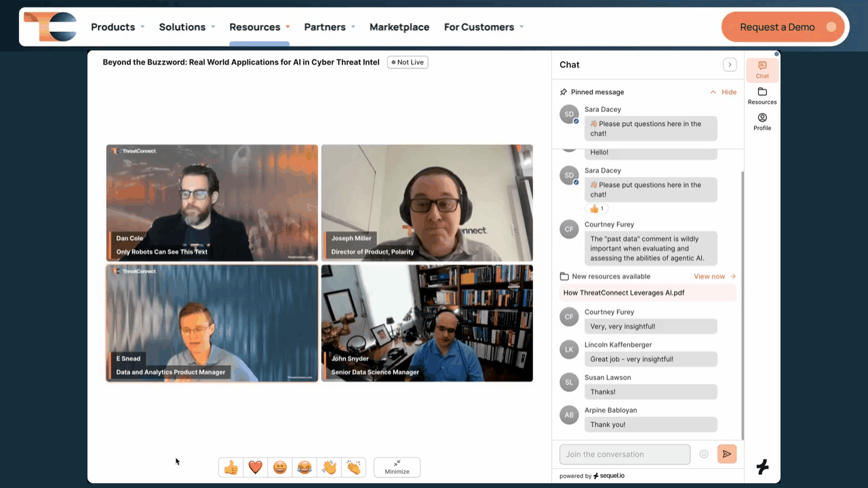
Task: Click the Chat panel heading
Action: pos(570,64)
